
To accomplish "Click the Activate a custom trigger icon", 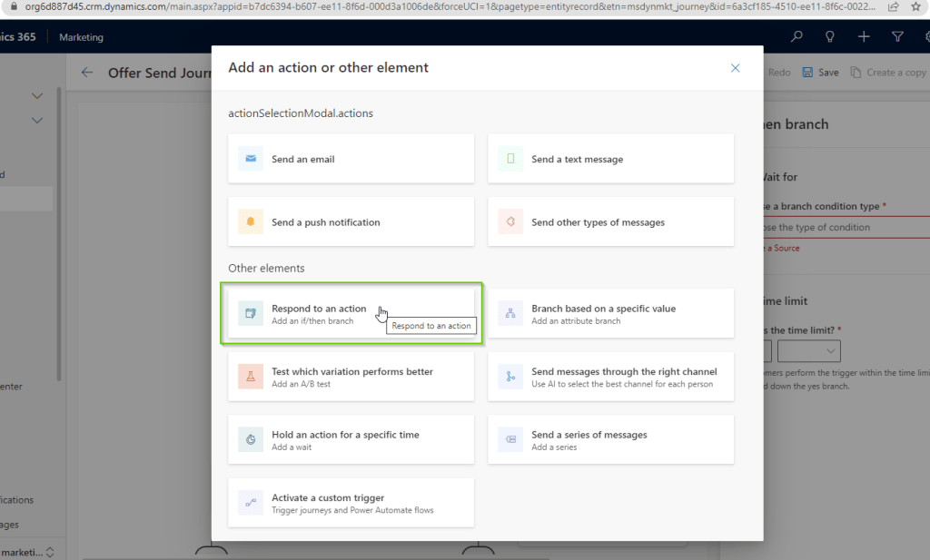I will (x=251, y=503).
